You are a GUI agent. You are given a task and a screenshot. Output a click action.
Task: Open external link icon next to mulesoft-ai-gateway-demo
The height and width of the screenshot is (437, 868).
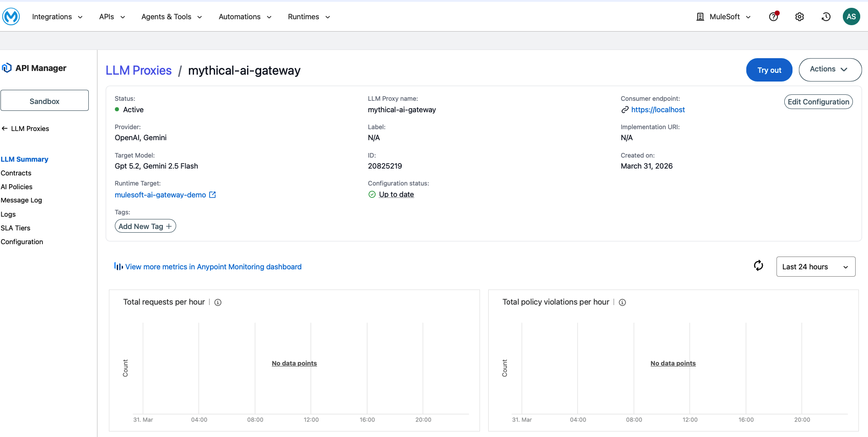coord(212,195)
